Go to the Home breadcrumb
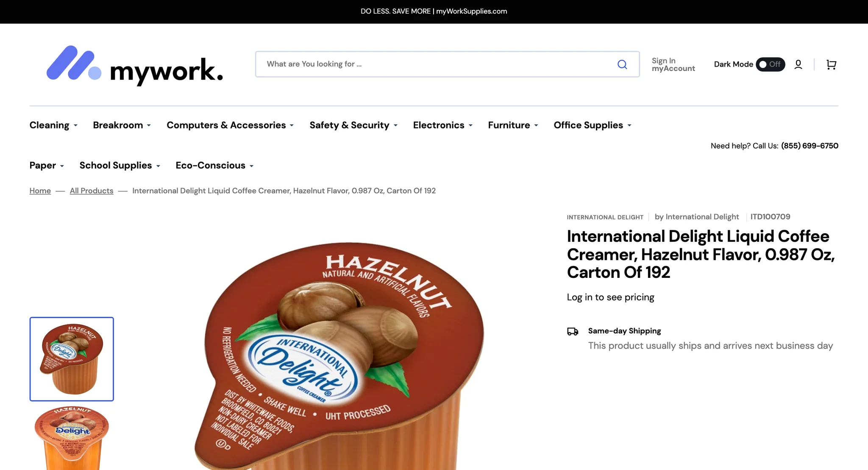This screenshot has height=470, width=868. pyautogui.click(x=40, y=191)
